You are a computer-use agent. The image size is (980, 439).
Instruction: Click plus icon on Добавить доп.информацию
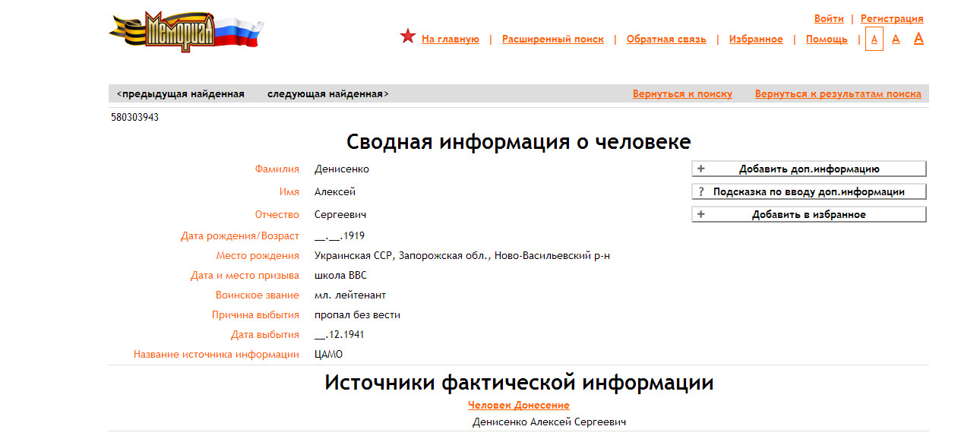pos(701,169)
